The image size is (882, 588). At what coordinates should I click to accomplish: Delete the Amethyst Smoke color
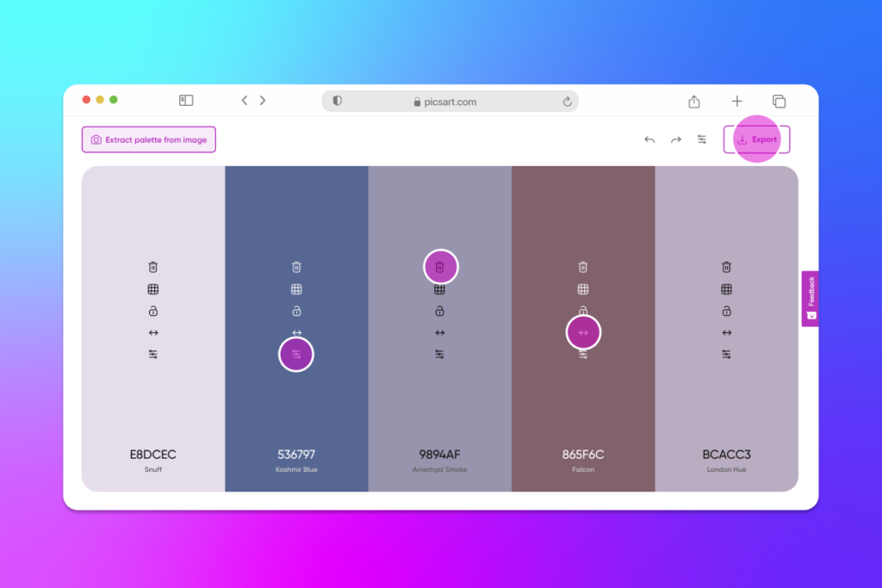pos(440,267)
